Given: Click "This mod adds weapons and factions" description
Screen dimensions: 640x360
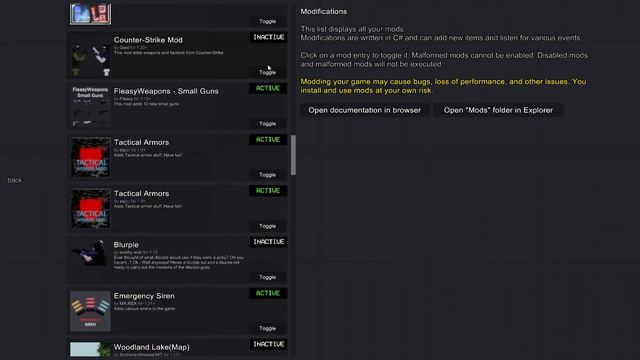Looking at the screenshot, I should [169, 53].
